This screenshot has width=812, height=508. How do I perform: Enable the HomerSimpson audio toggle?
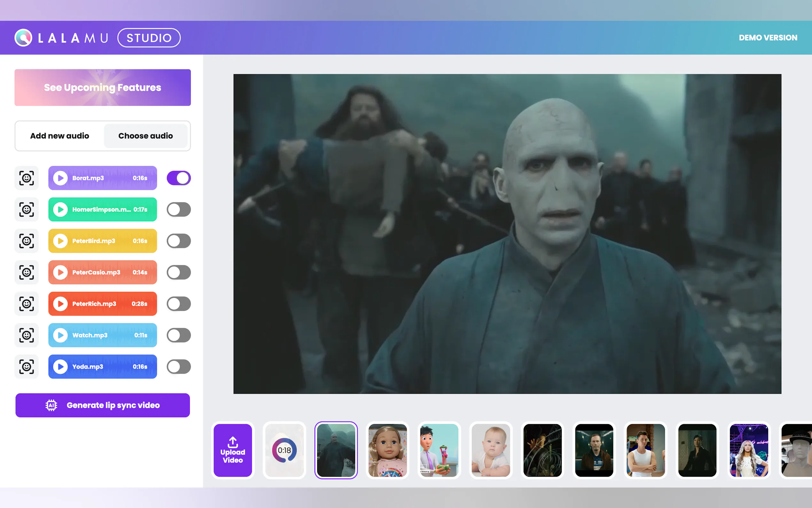[179, 210]
